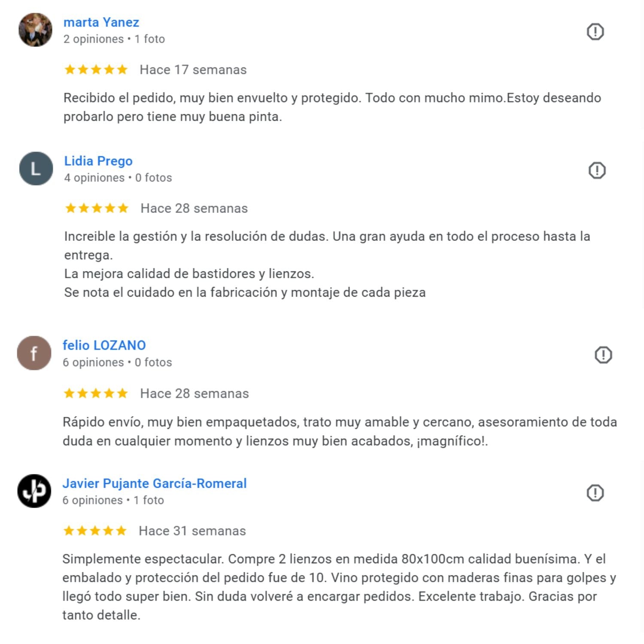This screenshot has width=644, height=644.
Task: Click Lidia Prego's "L" avatar
Action: coord(36,169)
